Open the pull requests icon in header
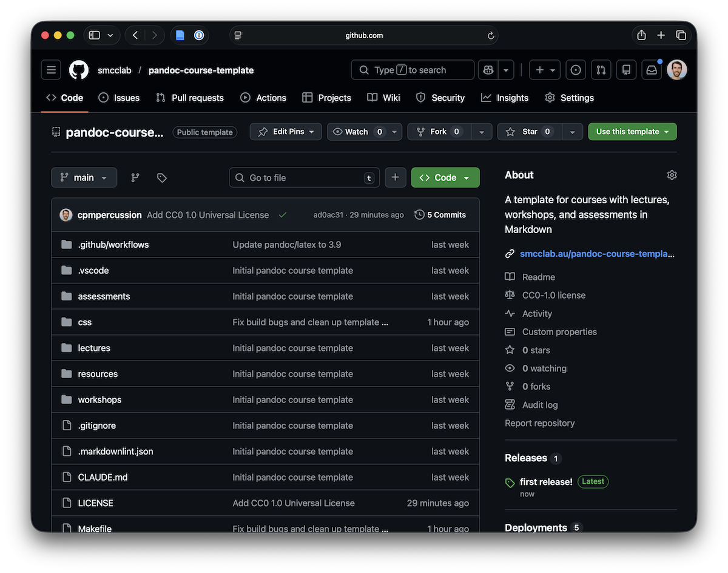Viewport: 728px width, 573px height. click(601, 69)
